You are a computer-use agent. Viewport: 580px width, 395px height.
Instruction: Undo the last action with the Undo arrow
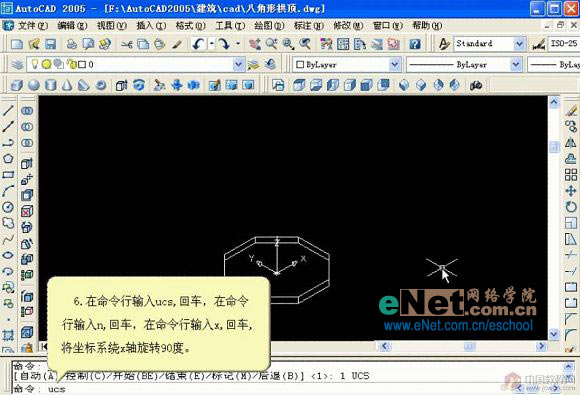[x=198, y=44]
